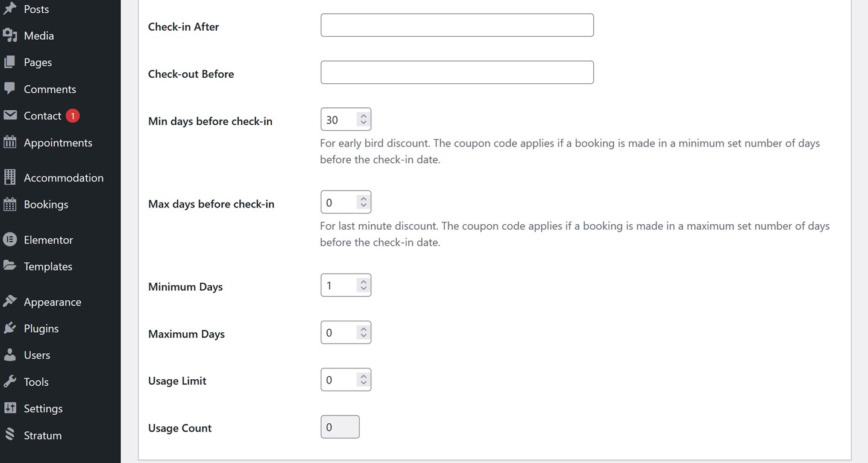This screenshot has width=868, height=463.
Task: Click the Accommodation building icon
Action: tap(11, 177)
